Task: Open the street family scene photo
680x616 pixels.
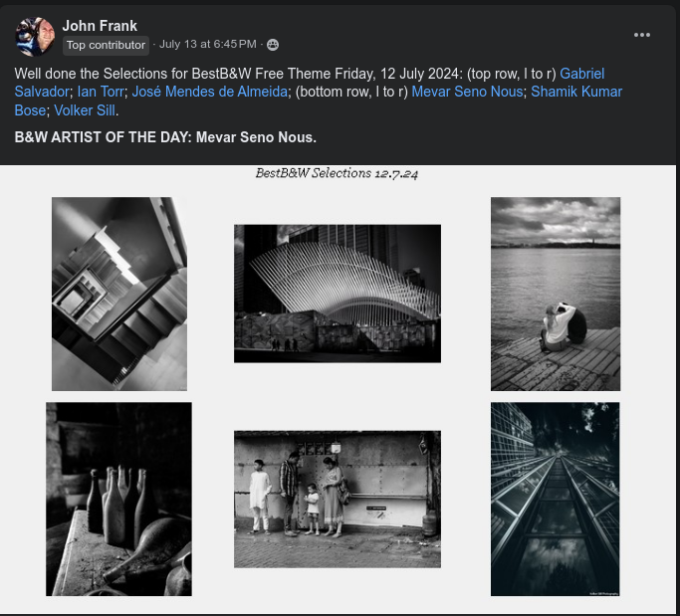Action: (337, 499)
